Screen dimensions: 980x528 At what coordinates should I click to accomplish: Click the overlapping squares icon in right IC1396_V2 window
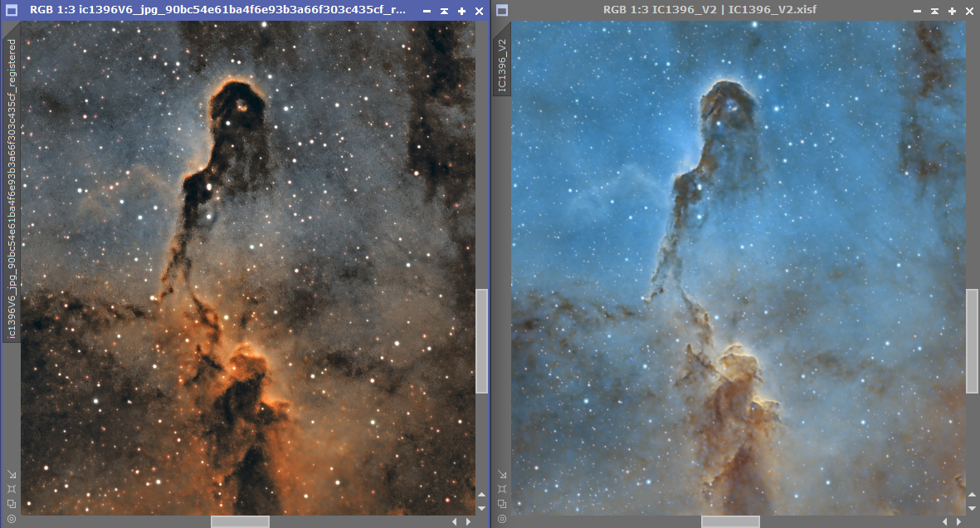502,504
